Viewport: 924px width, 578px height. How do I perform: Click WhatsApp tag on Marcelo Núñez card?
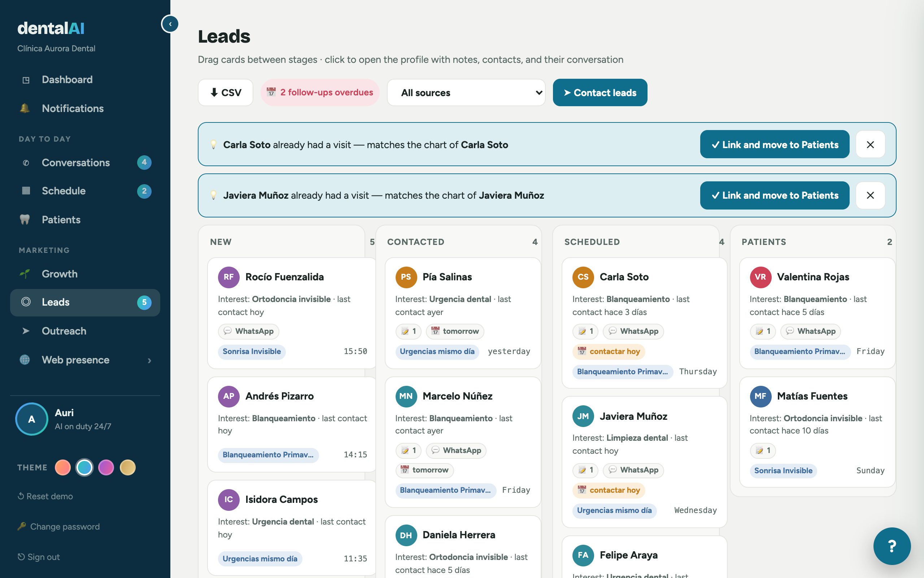pyautogui.click(x=456, y=450)
